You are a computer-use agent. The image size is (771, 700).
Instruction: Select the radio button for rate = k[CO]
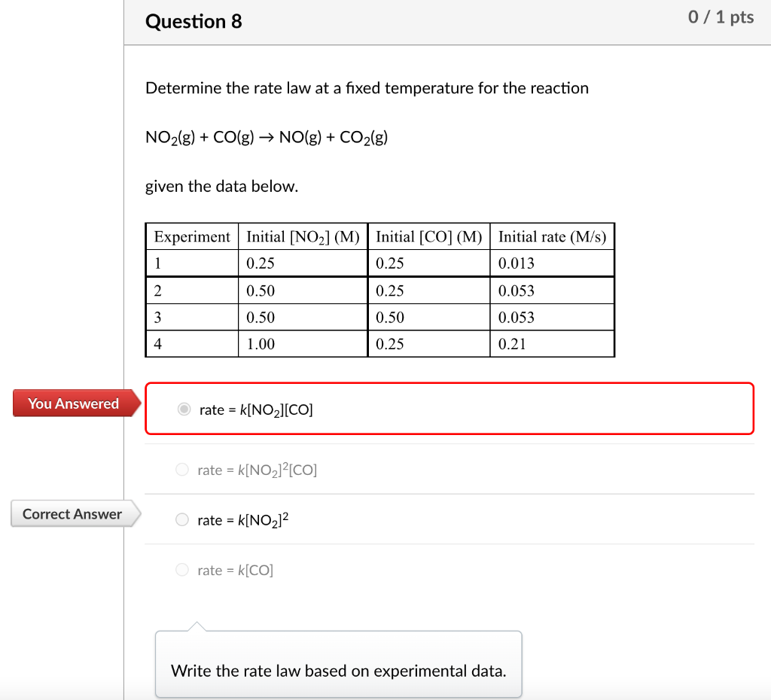pyautogui.click(x=182, y=570)
